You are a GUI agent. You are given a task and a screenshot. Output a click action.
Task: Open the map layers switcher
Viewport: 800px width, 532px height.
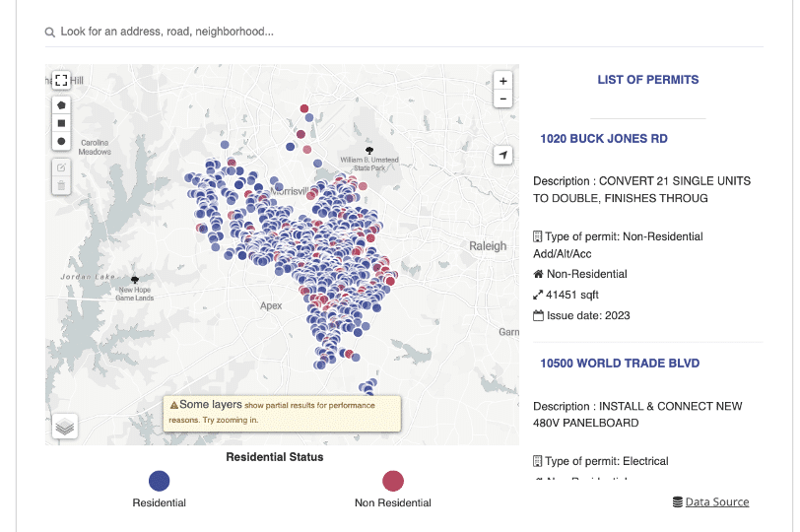coord(65,427)
